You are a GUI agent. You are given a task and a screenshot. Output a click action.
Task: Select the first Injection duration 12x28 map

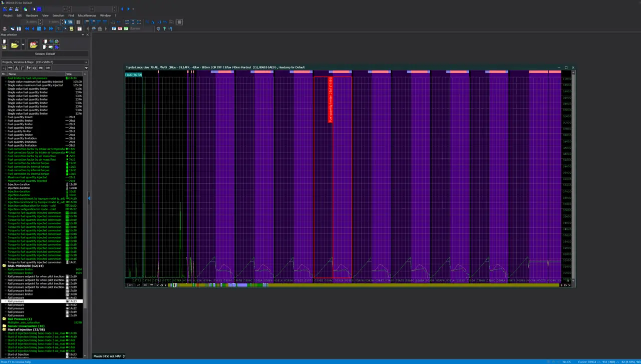point(43,184)
